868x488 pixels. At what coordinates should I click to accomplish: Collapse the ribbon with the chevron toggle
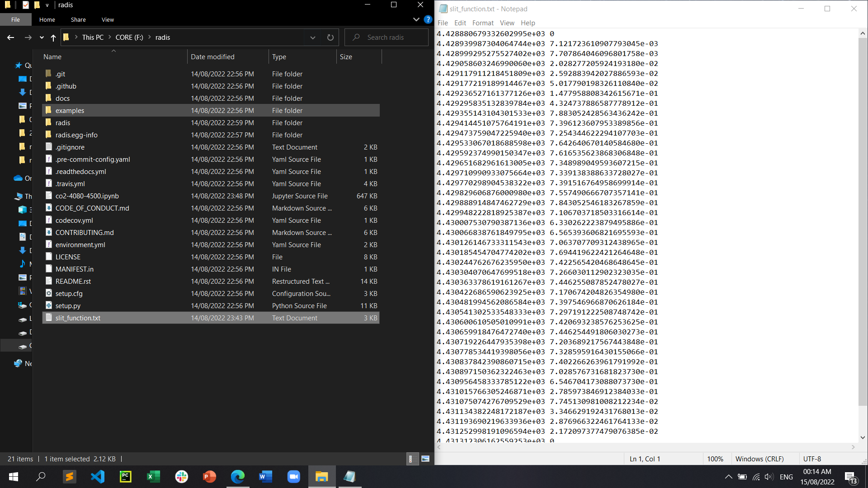coord(416,19)
